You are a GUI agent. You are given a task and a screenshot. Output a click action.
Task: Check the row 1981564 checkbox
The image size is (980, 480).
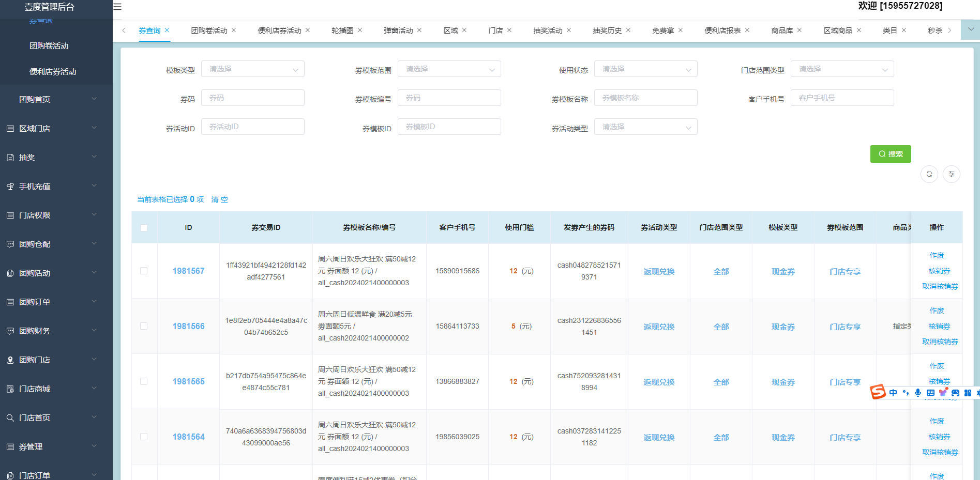point(144,437)
